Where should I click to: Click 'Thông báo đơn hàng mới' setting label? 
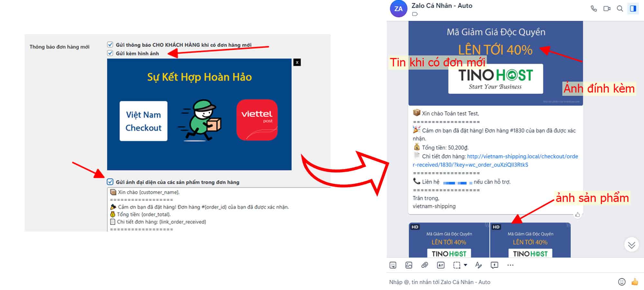coord(60,47)
